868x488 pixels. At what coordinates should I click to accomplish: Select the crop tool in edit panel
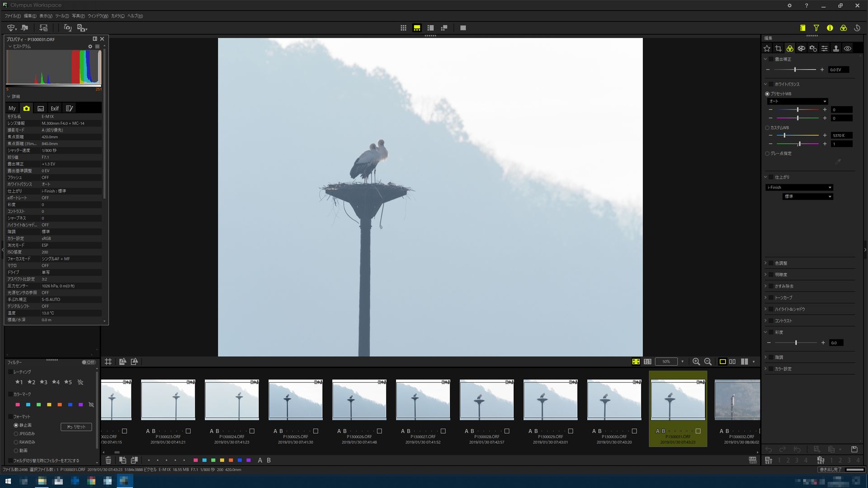(778, 48)
